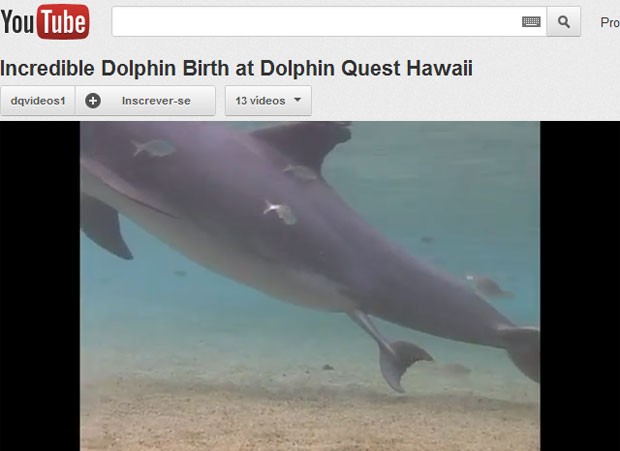Click the magnifying glass search button
Screen dimensions: 620x451
(563, 22)
